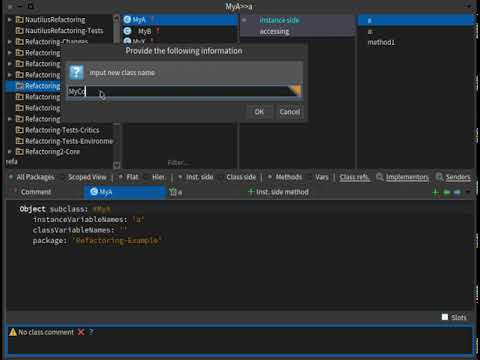Select the MyB class row
The image size is (480, 360).
pyautogui.click(x=180, y=31)
